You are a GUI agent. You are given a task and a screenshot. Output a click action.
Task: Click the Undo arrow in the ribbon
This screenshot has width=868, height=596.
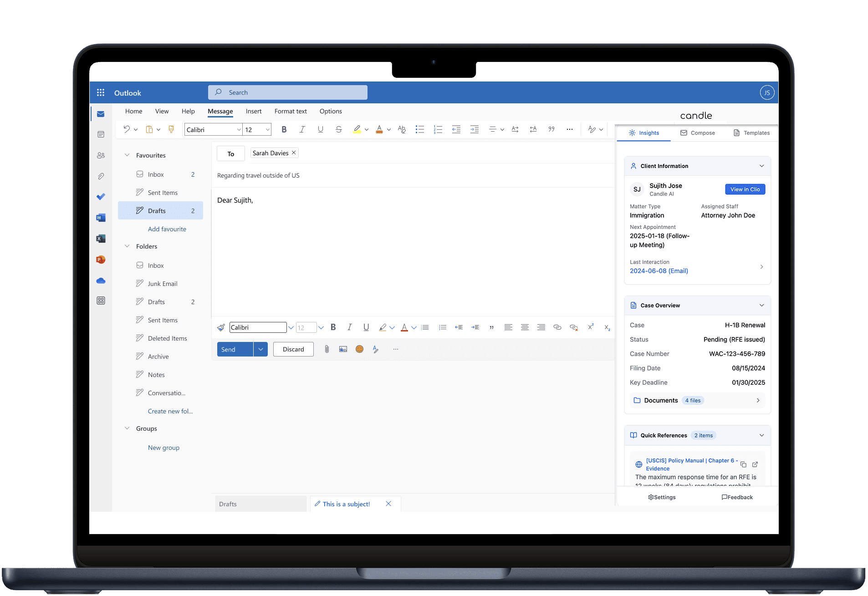click(127, 129)
